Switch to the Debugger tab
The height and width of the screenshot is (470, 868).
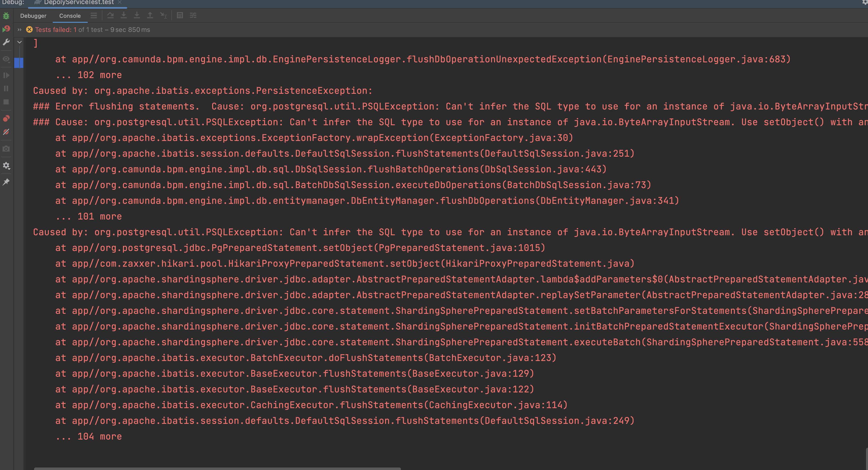point(33,15)
